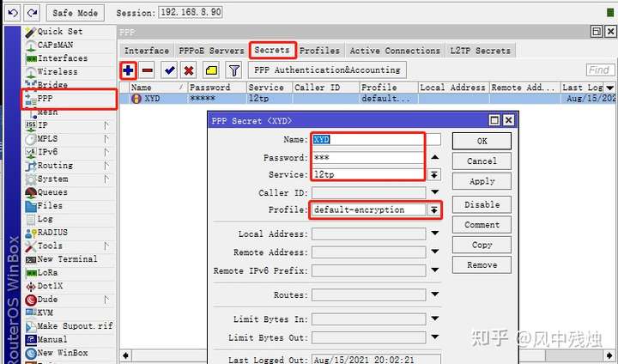Expand the IP submenu
Screen dimensions: 618x364
(x=106, y=125)
